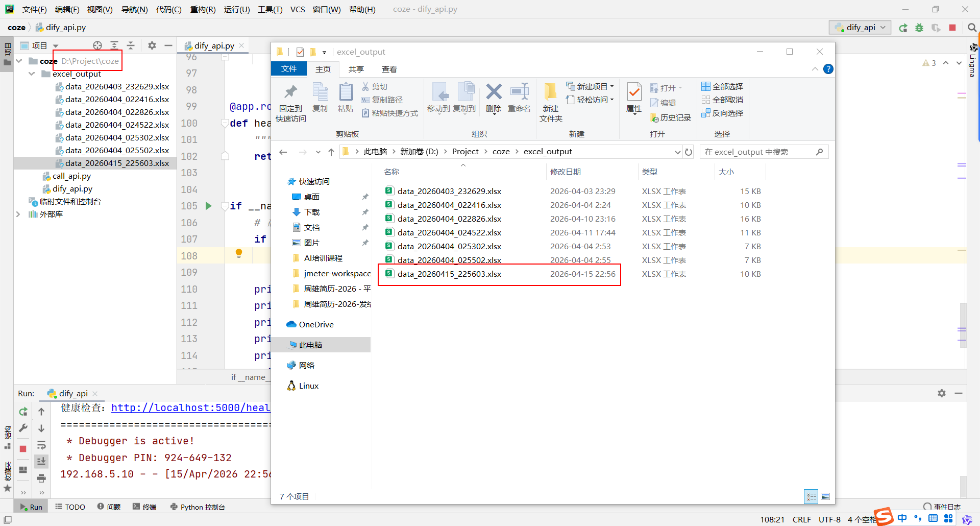Toggle soft-wrap in the Run console

point(41,445)
